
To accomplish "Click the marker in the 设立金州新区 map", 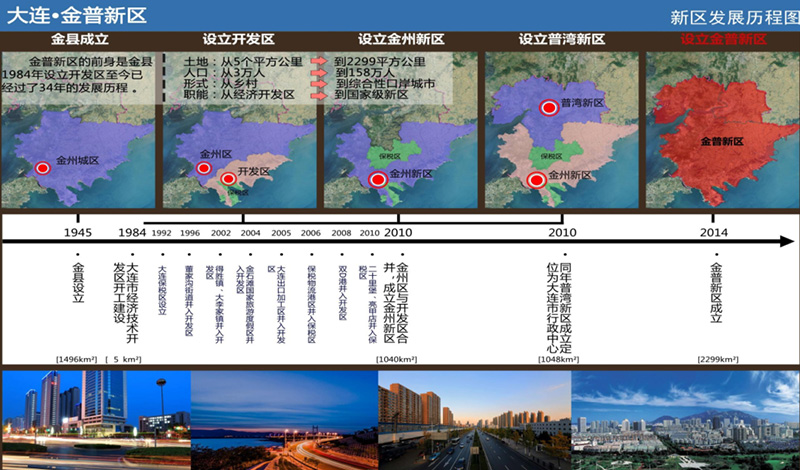I will point(378,180).
